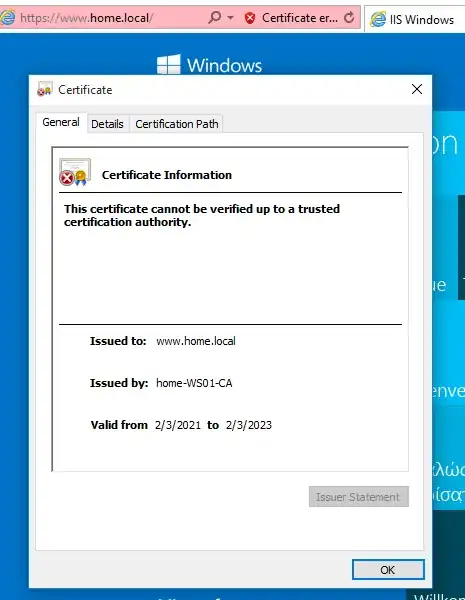Viewport: 465px width, 600px height.
Task: Click the invalid certificate icon with red X
Action: (x=75, y=173)
